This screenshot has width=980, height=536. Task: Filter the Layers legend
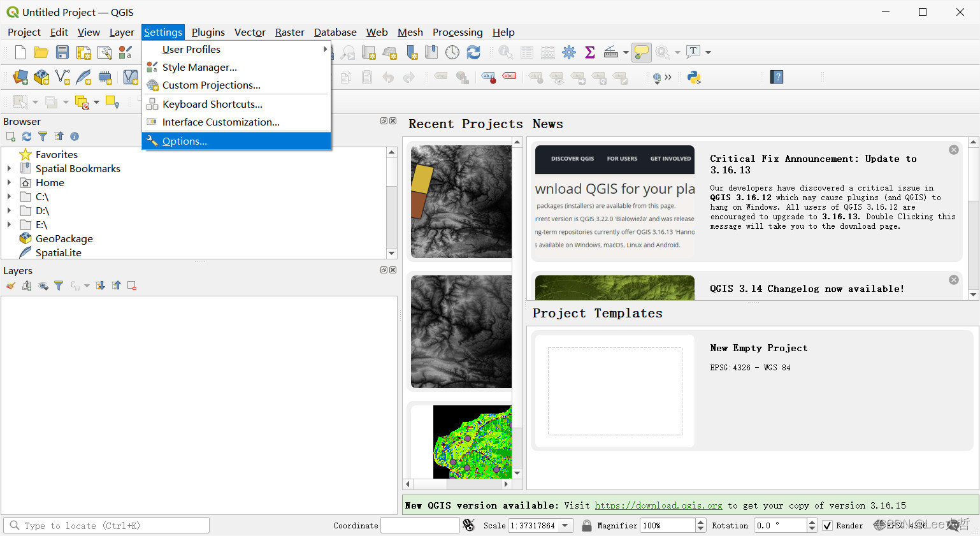click(59, 286)
